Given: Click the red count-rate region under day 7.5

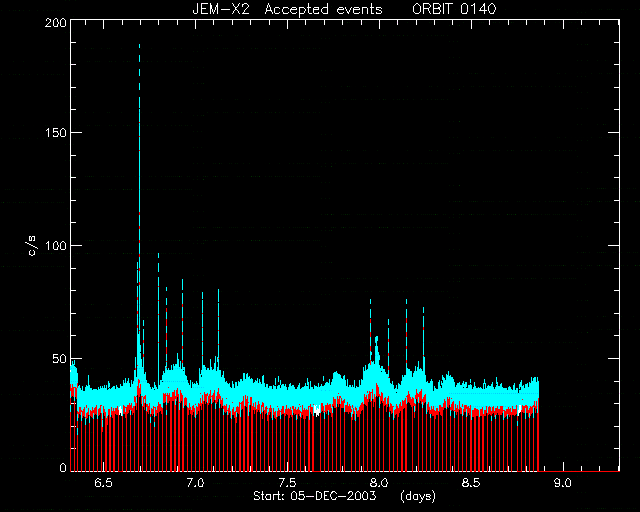Looking at the screenshot, I should [x=287, y=441].
